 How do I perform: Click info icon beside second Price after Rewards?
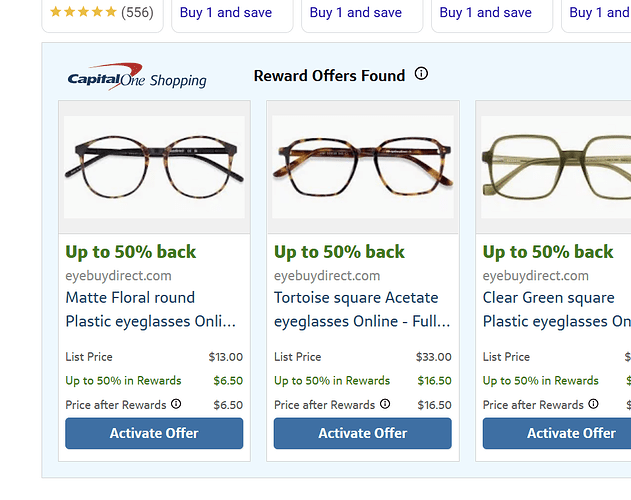click(385, 404)
